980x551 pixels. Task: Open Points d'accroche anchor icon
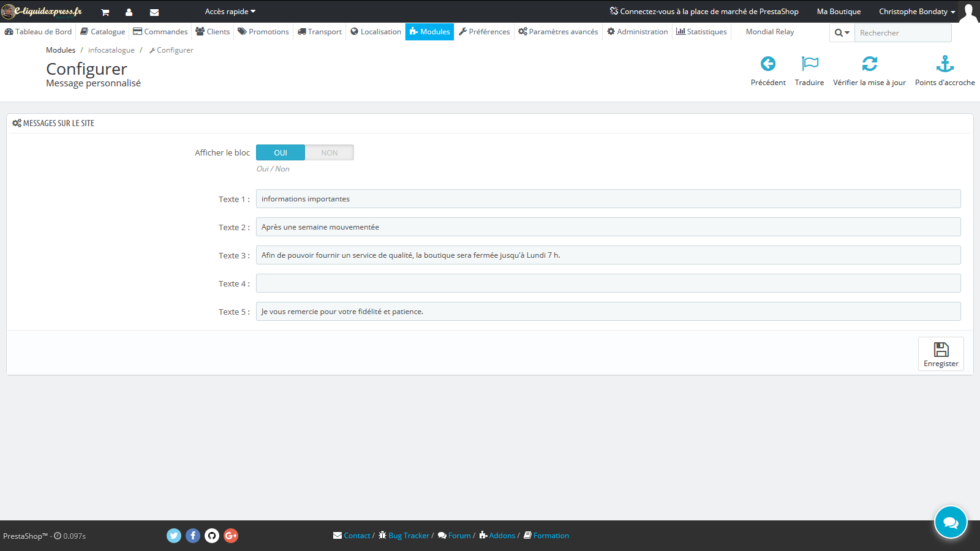point(945,64)
